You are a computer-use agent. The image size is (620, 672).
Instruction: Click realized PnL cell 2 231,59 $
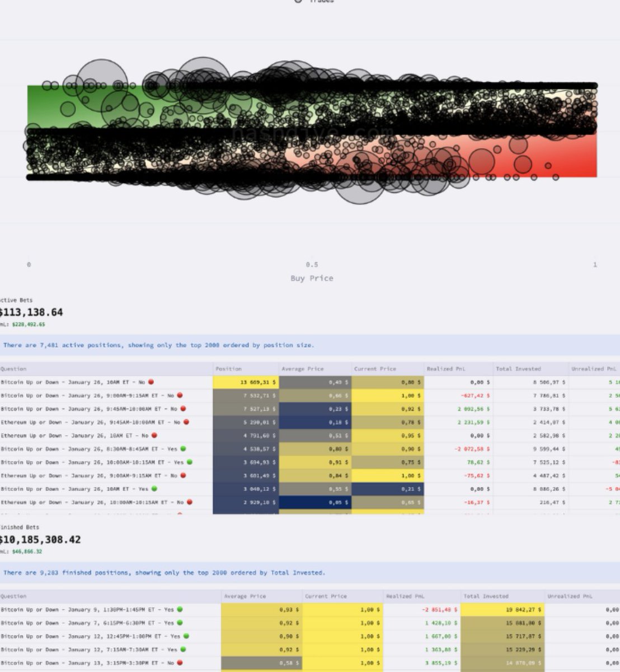457,423
